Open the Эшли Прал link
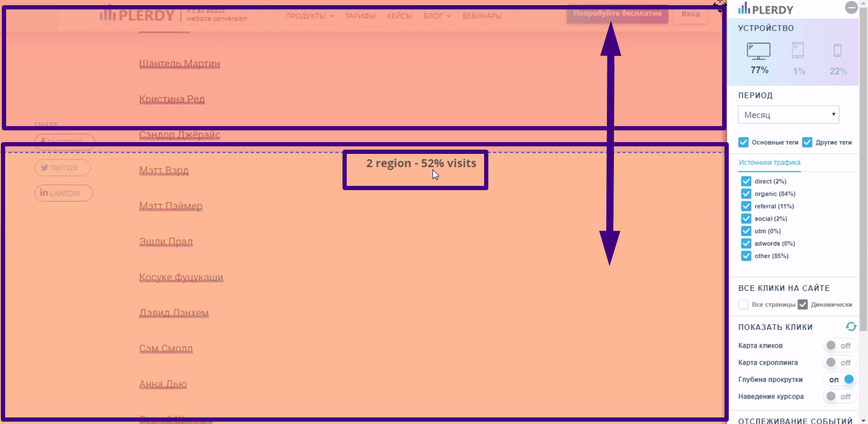The width and height of the screenshot is (868, 424). click(x=166, y=242)
